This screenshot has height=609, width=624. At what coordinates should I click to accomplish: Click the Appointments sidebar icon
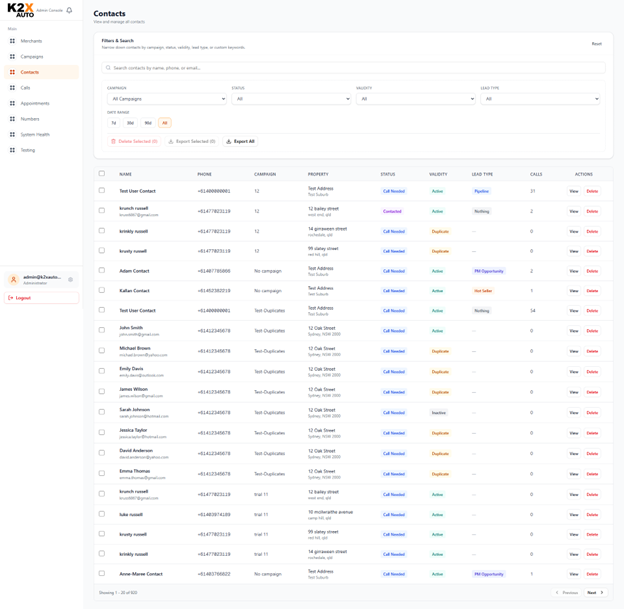(x=12, y=103)
